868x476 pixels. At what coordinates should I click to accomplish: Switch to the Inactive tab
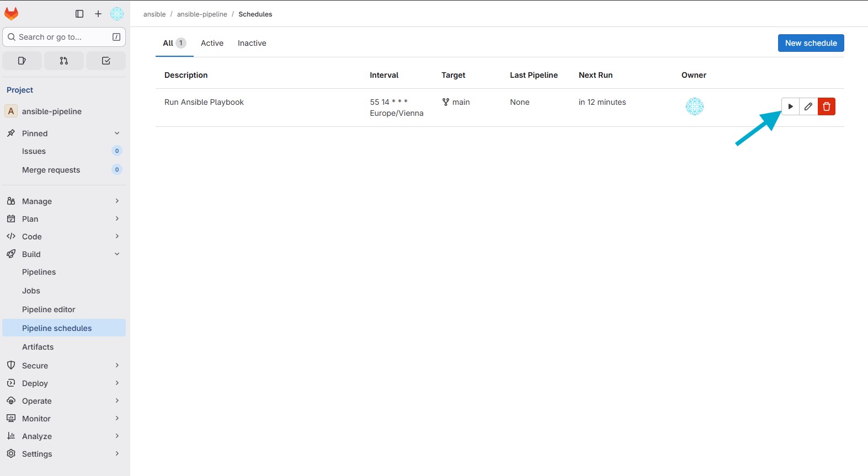coord(252,43)
